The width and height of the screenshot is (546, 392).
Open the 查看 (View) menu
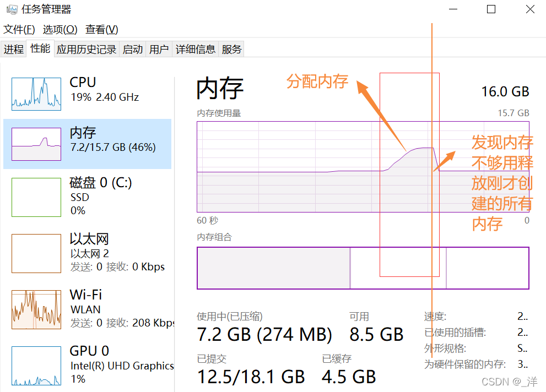pos(101,29)
